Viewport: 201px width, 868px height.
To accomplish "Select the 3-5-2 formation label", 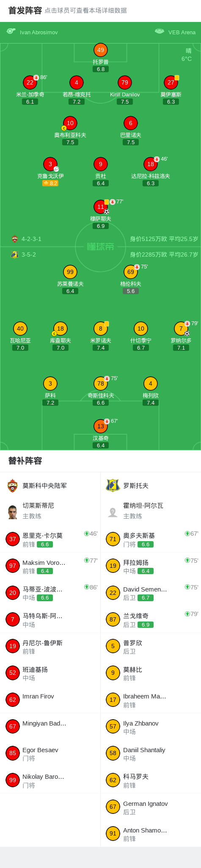I will pos(29,255).
